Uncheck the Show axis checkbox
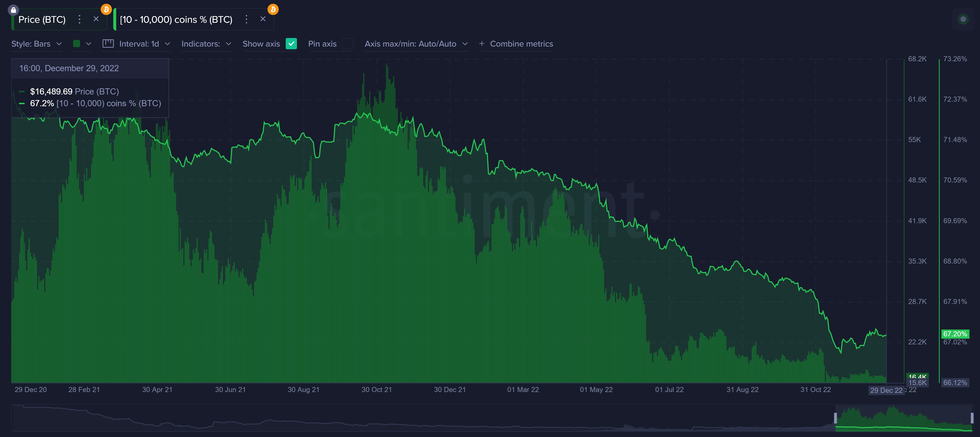 click(x=291, y=44)
